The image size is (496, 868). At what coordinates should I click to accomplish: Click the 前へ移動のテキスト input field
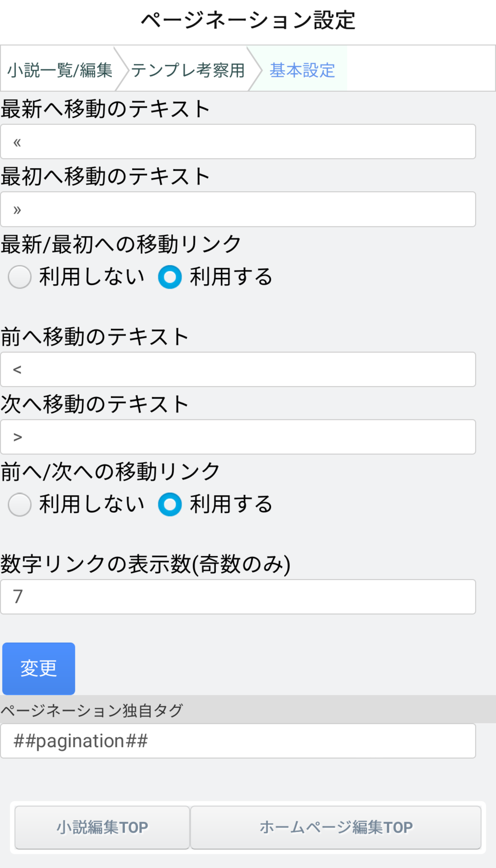(238, 370)
